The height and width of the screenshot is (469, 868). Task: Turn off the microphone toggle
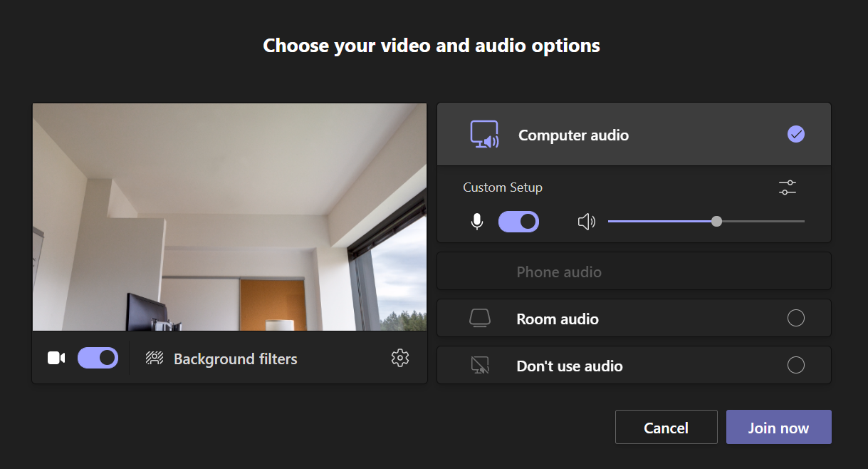pyautogui.click(x=518, y=222)
